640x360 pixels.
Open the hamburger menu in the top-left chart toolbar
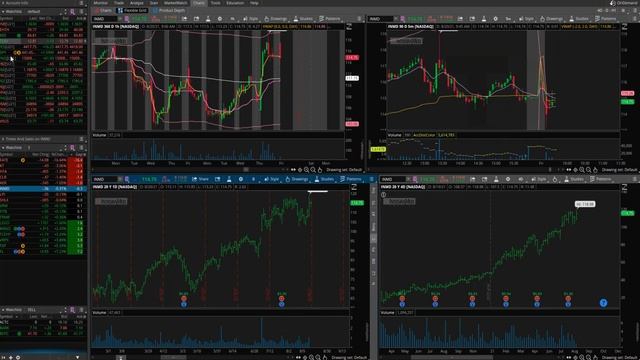[x=359, y=19]
